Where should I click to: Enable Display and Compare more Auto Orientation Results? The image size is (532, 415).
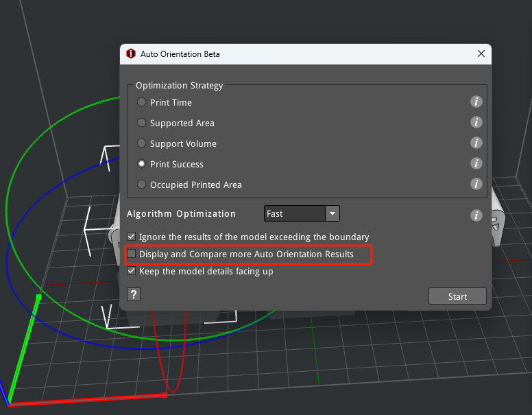click(x=132, y=254)
